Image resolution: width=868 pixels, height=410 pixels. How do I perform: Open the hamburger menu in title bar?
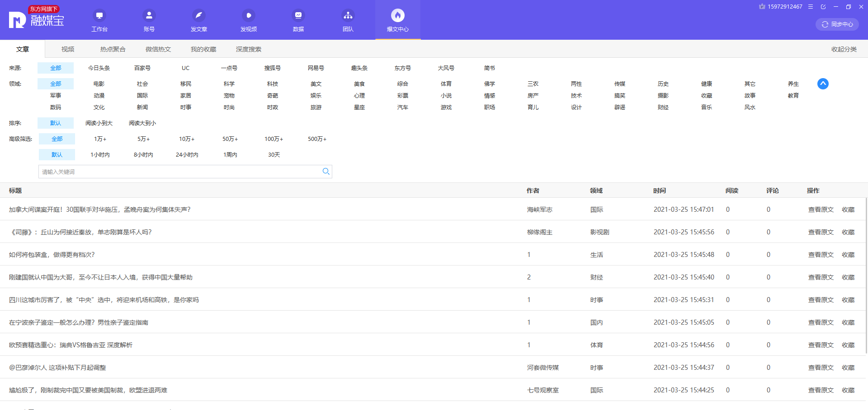point(811,7)
